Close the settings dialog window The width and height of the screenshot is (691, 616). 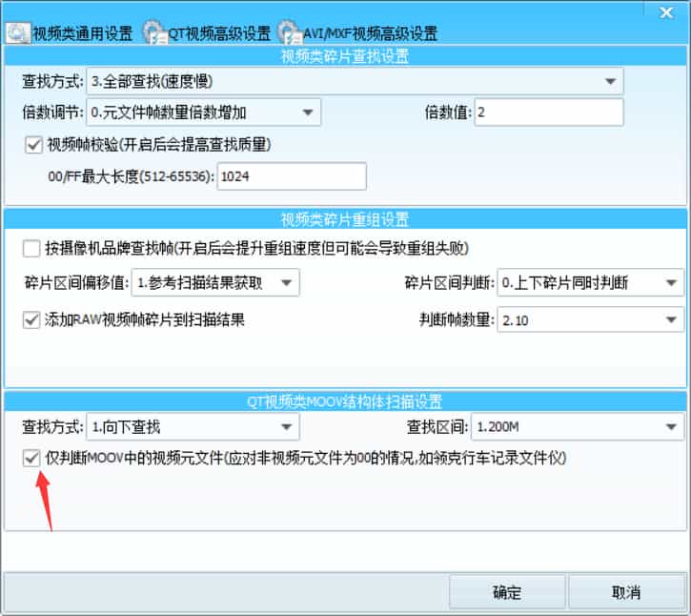pyautogui.click(x=665, y=11)
